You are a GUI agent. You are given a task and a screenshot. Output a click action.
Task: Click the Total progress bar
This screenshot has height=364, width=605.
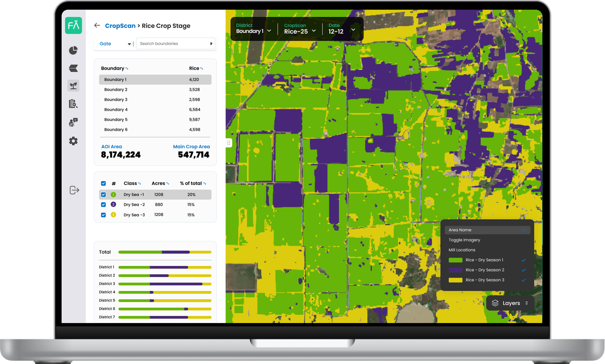pos(165,252)
